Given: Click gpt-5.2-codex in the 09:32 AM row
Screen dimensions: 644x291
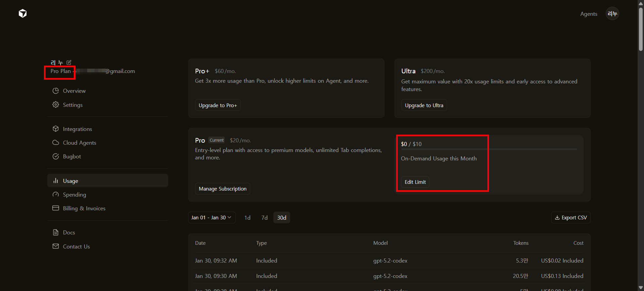Looking at the screenshot, I should [x=390, y=261].
